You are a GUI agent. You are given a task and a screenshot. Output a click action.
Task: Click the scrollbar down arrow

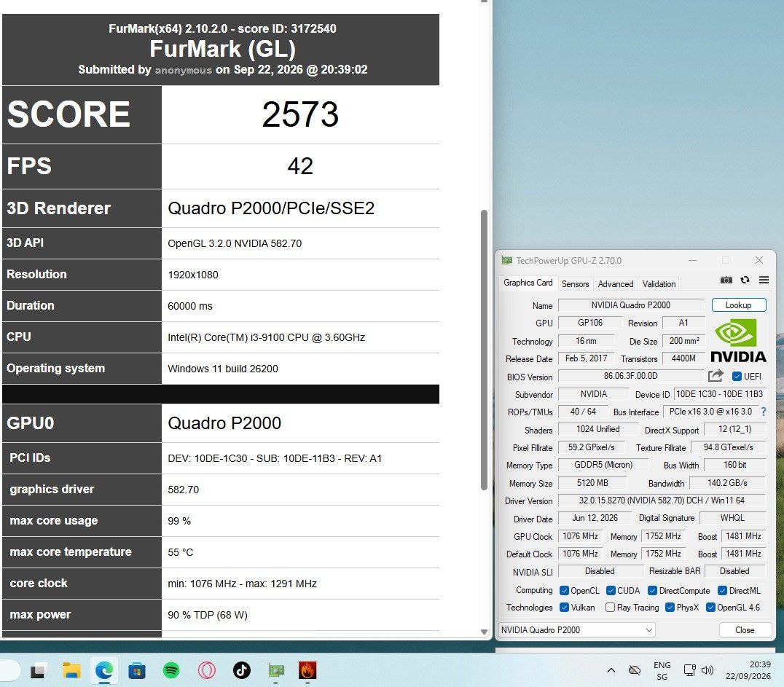[x=484, y=632]
